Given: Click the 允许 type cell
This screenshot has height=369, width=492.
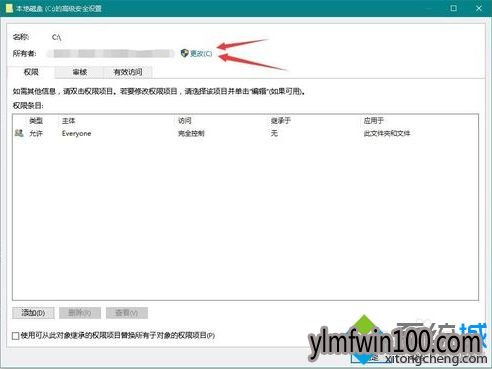Looking at the screenshot, I should (x=36, y=133).
